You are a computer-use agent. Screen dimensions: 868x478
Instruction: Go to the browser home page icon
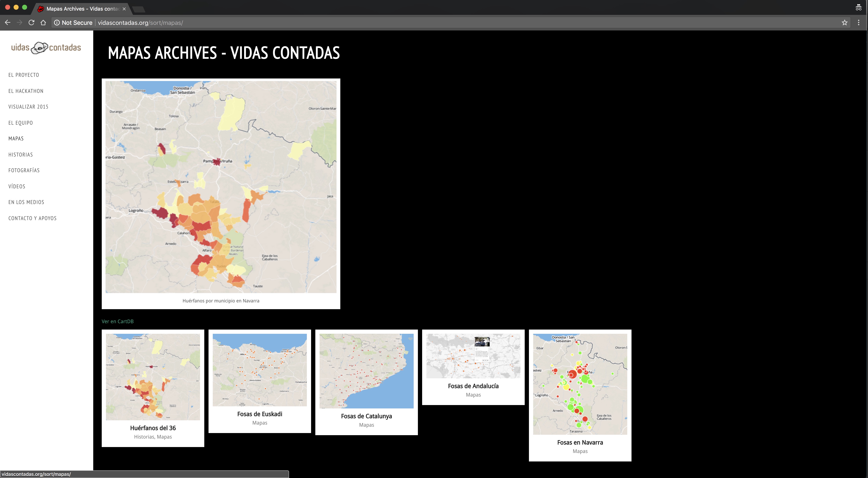point(43,23)
